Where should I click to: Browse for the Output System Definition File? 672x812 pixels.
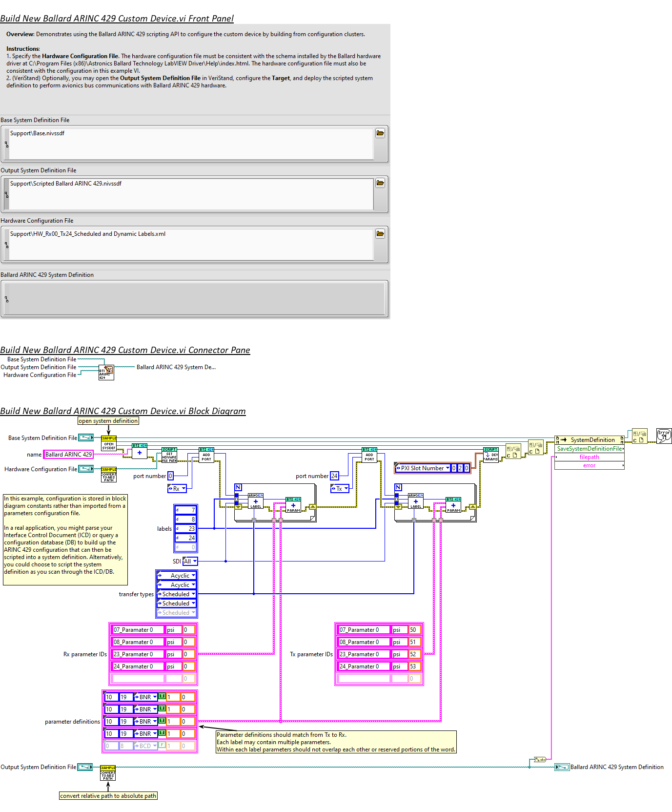380,183
